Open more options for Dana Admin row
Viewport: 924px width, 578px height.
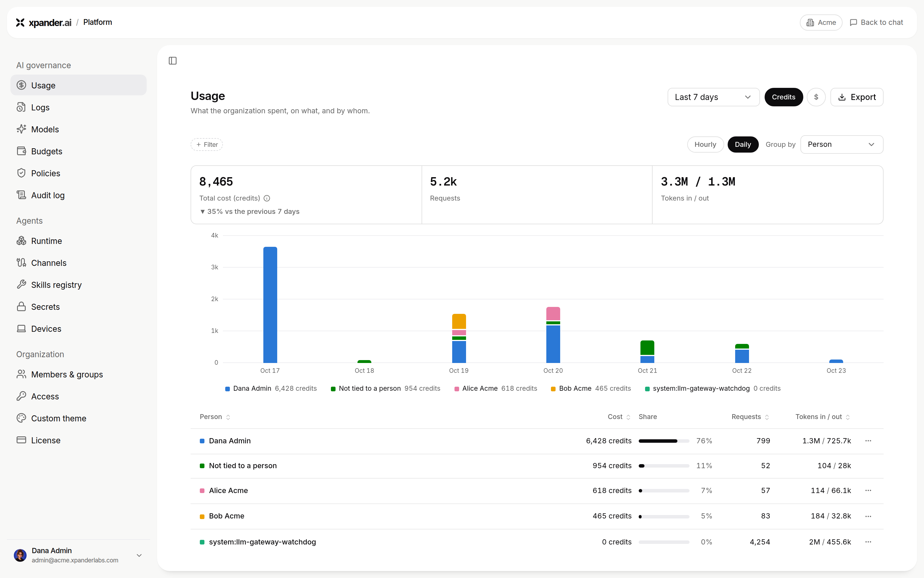868,441
